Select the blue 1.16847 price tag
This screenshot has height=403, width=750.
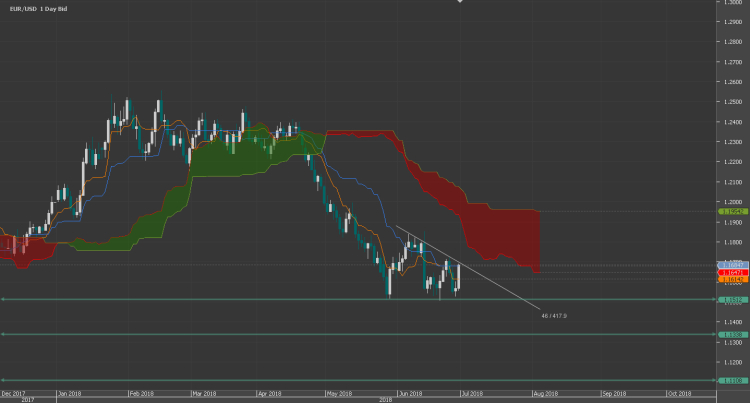[733, 265]
